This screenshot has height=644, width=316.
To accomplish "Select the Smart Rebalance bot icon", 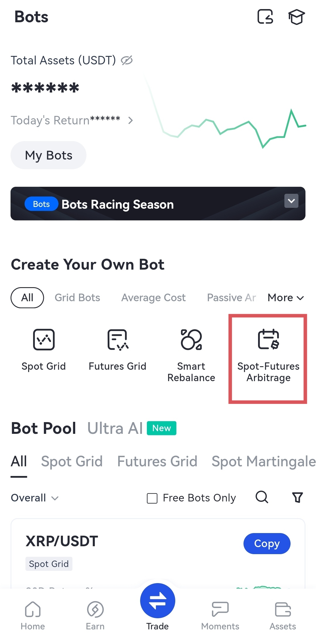I will coord(191,340).
